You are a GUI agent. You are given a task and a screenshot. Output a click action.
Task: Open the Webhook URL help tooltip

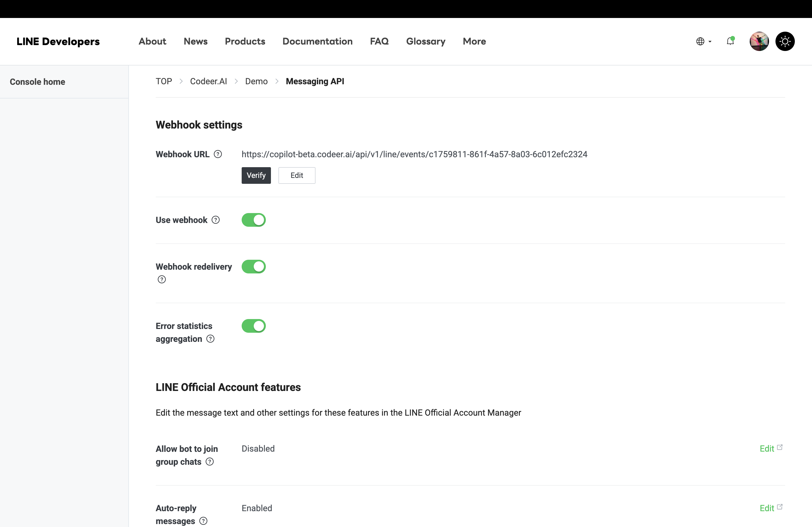coord(218,154)
